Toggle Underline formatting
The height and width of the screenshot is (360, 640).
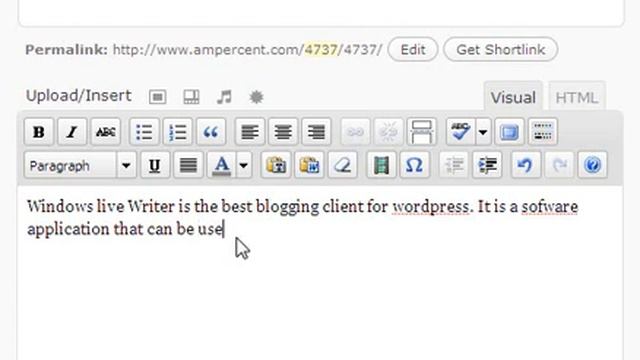[155, 165]
